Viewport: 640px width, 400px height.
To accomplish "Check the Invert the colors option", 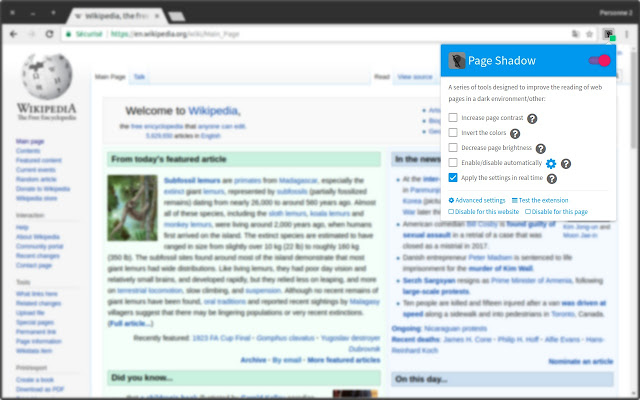I will tap(453, 132).
